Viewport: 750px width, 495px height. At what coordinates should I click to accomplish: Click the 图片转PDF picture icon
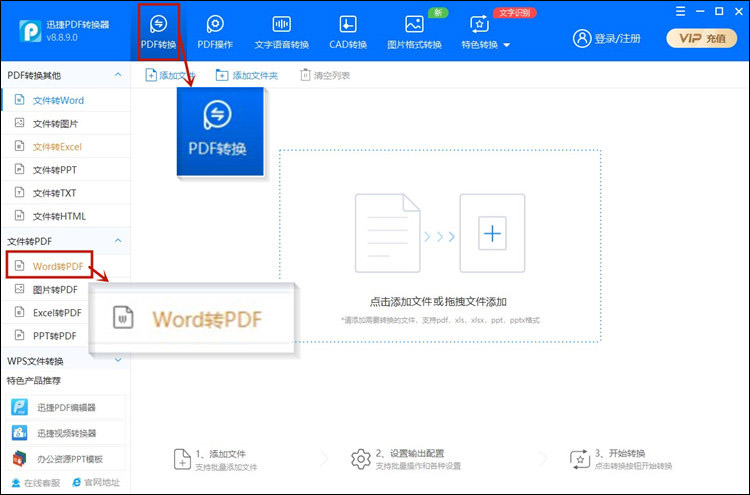[20, 289]
